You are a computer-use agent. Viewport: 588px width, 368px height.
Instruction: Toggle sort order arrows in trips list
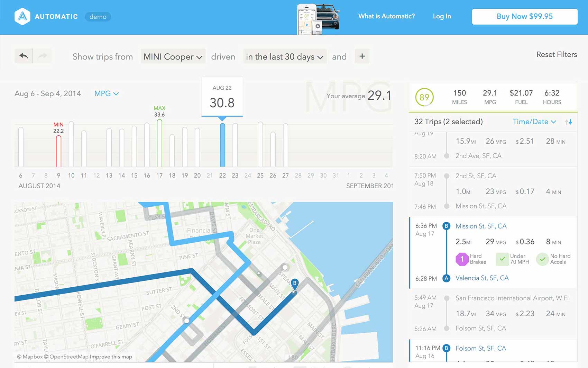(x=568, y=122)
